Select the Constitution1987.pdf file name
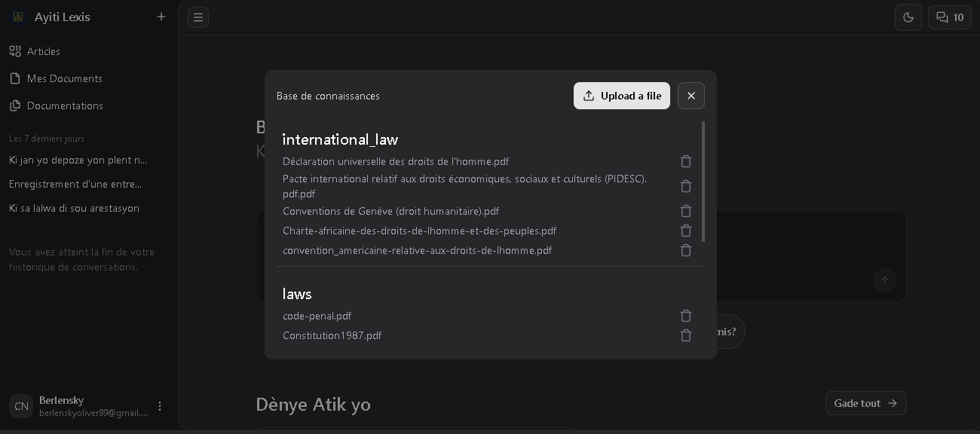 332,335
